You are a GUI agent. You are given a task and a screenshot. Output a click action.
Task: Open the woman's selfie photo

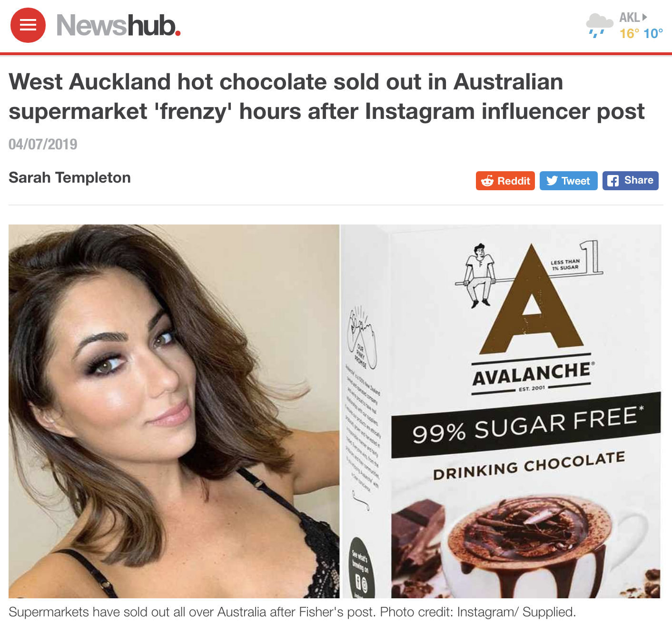pos(174,411)
